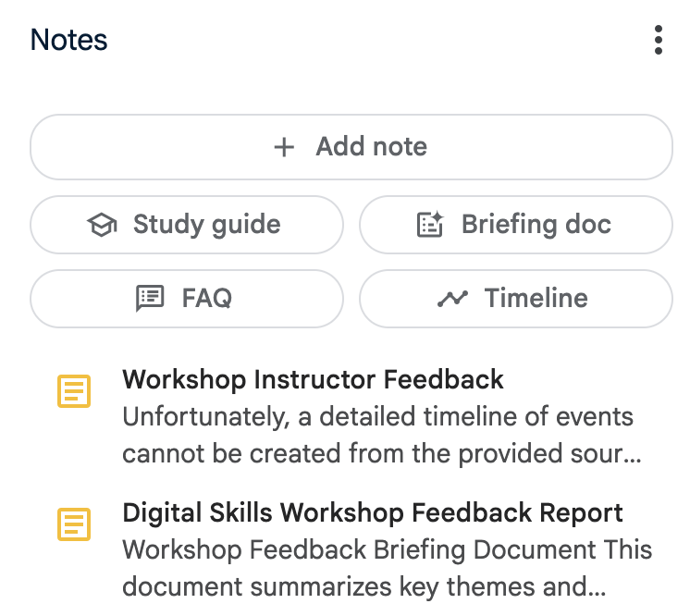Click the yellow note icon beside Workshop Instructor Feedback
690x616 pixels.
[74, 391]
